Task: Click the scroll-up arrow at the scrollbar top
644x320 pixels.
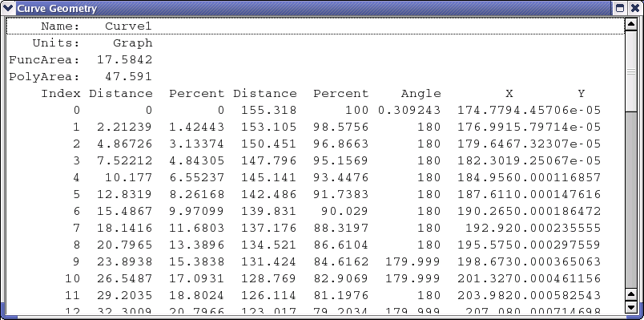Action: pos(631,25)
